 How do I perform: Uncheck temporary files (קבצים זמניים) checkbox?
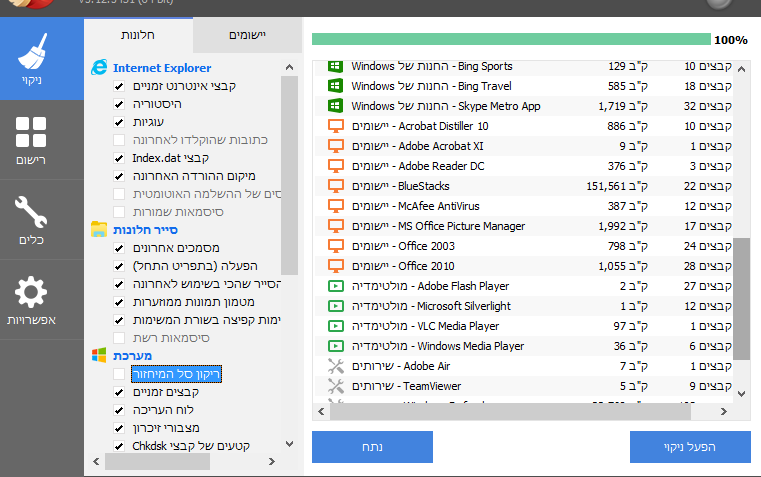[119, 392]
